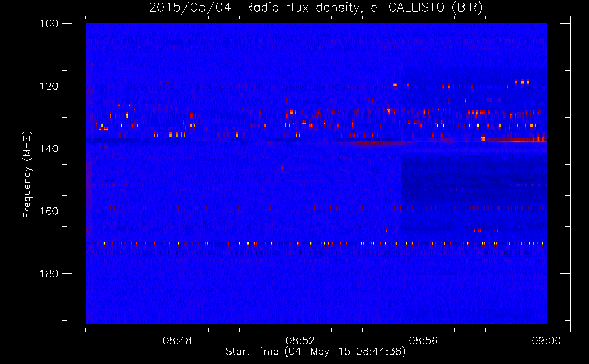Click the 180 frequency tick label

point(49,274)
